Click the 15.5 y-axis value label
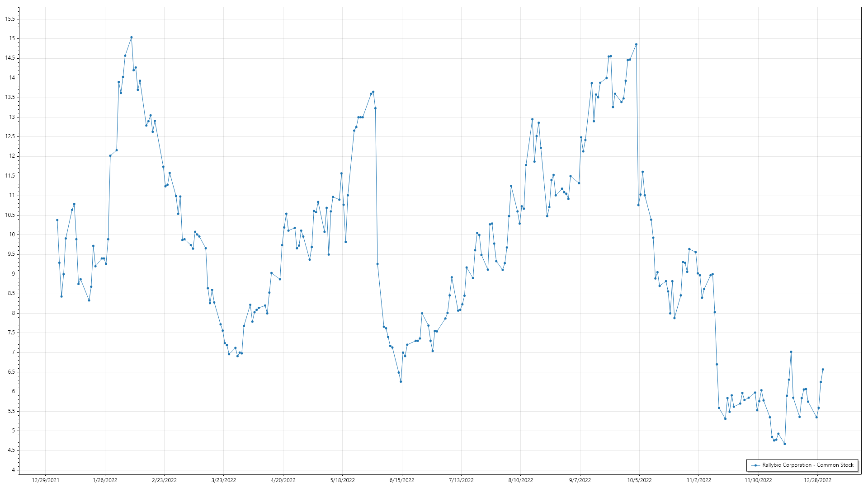The image size is (868, 488). tap(10, 19)
